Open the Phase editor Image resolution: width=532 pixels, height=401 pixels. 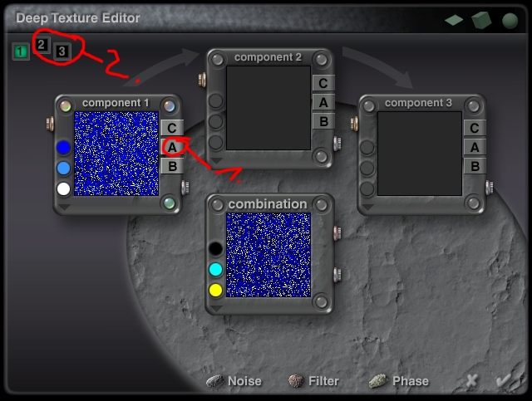pos(399,381)
